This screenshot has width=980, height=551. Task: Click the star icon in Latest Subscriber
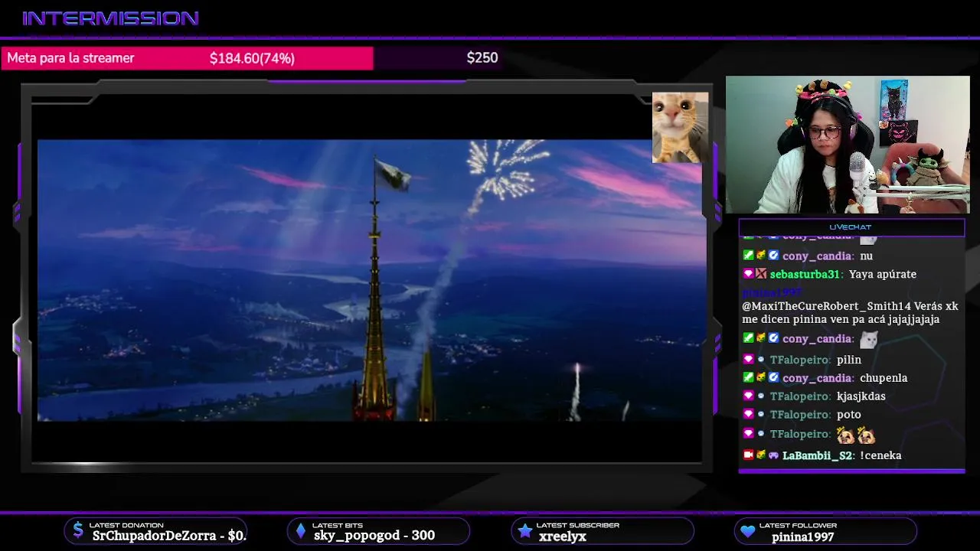[x=524, y=530]
